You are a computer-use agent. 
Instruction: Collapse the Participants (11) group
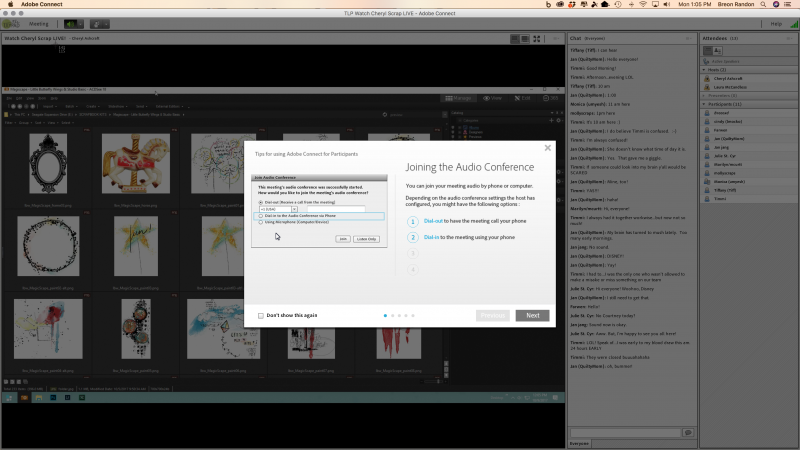click(704, 104)
